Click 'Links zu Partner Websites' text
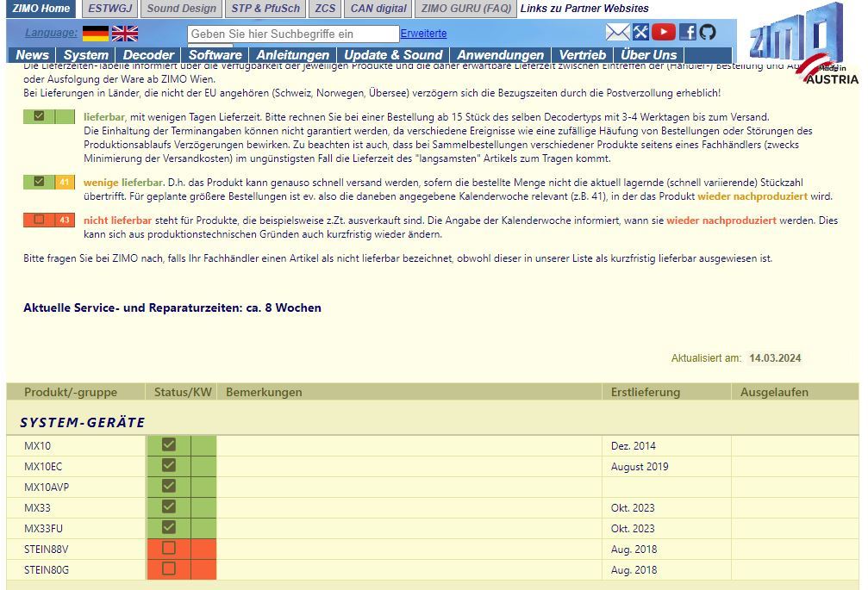Viewport: 868px width, 590px height. 584,9
